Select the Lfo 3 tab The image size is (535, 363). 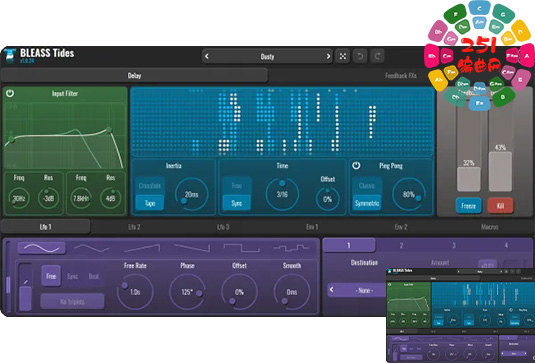click(x=223, y=227)
